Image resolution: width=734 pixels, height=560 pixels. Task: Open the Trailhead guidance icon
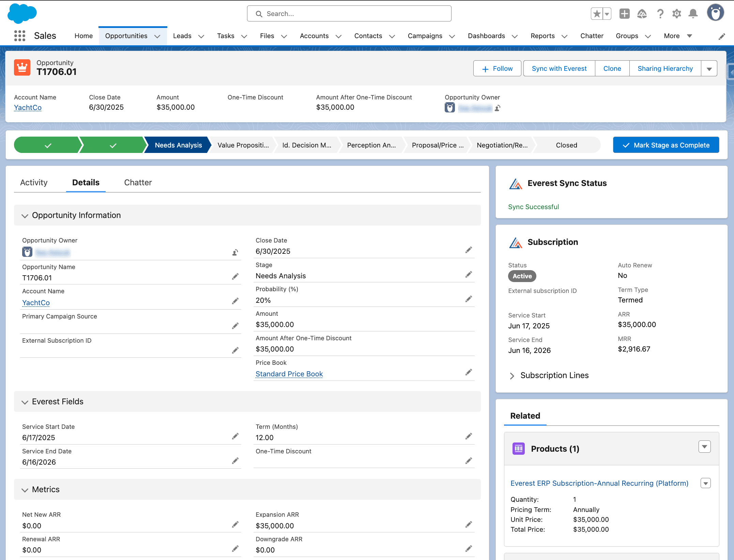click(x=642, y=14)
